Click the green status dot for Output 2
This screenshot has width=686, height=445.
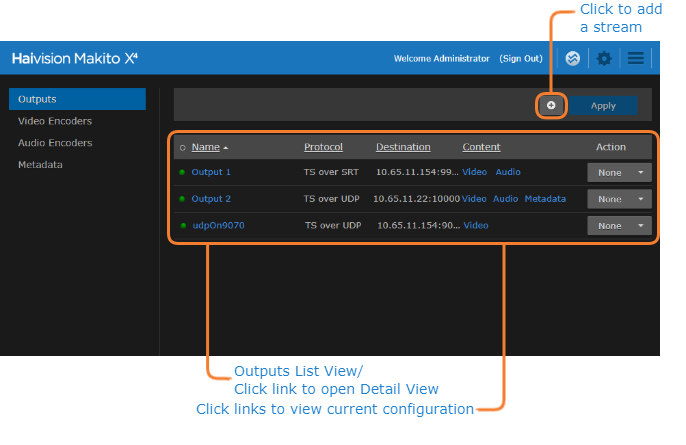(182, 199)
